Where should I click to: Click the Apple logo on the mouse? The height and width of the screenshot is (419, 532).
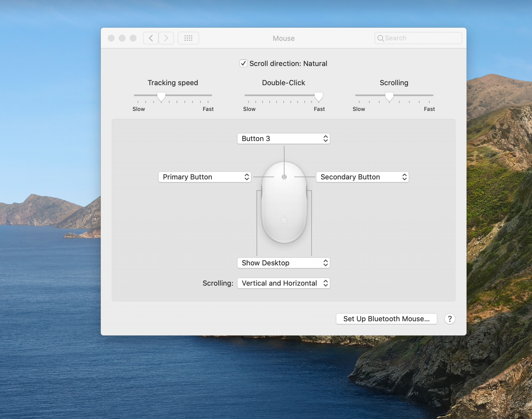tap(284, 220)
